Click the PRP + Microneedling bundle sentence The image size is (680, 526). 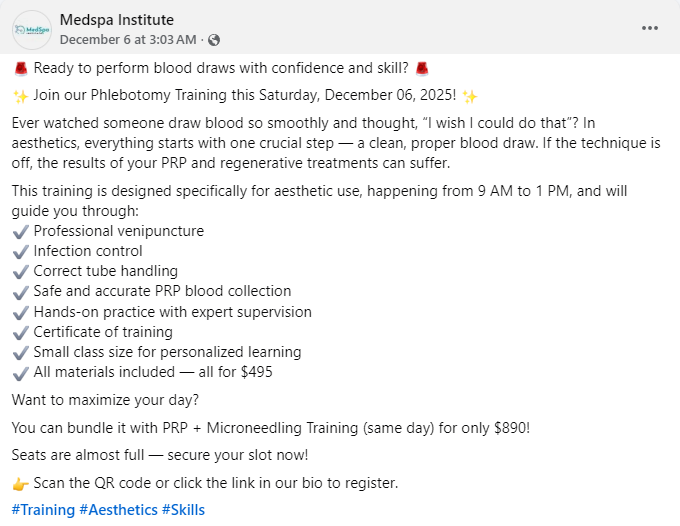pos(270,428)
